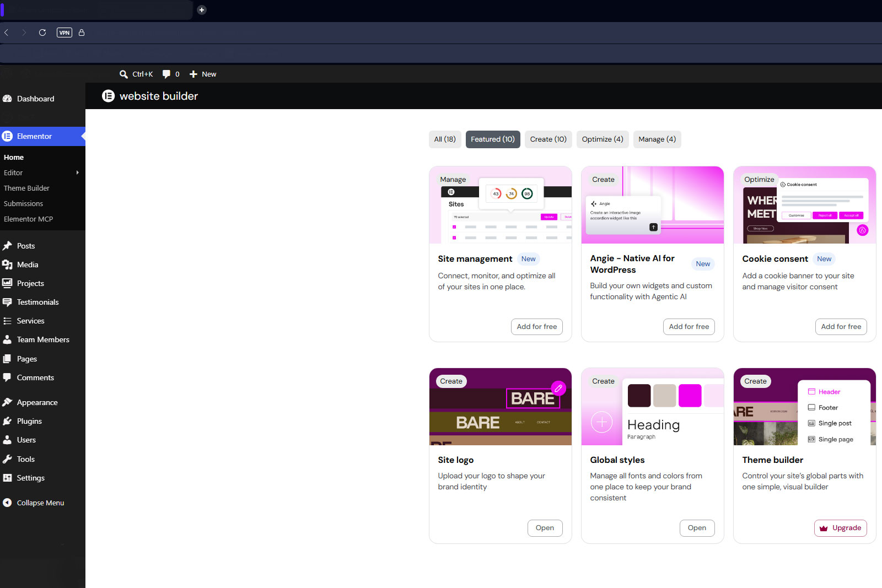Click the Site management preview image

501,205
